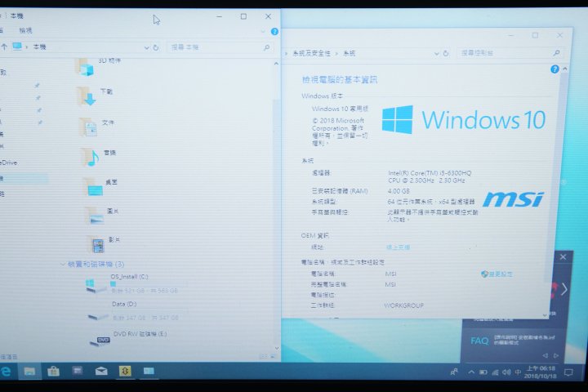Image resolution: width=588 pixels, height=392 pixels.
Task: Click the This PC path chevron
Action: 27,47
